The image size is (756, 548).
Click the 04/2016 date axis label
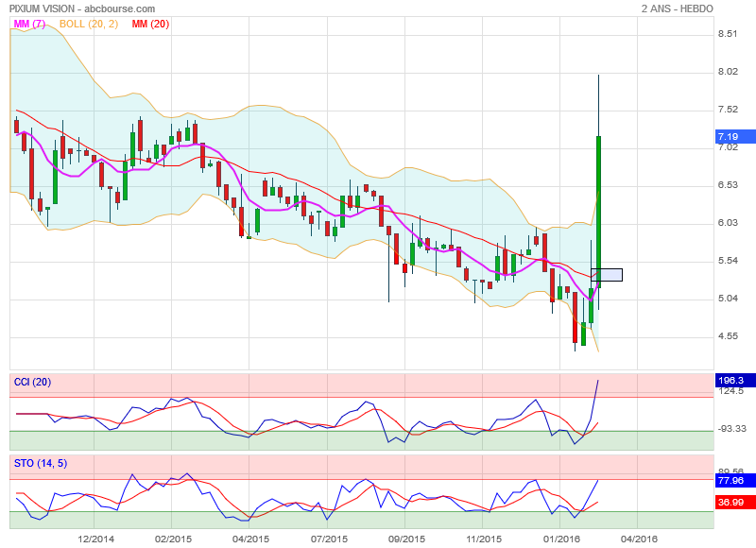tap(639, 539)
